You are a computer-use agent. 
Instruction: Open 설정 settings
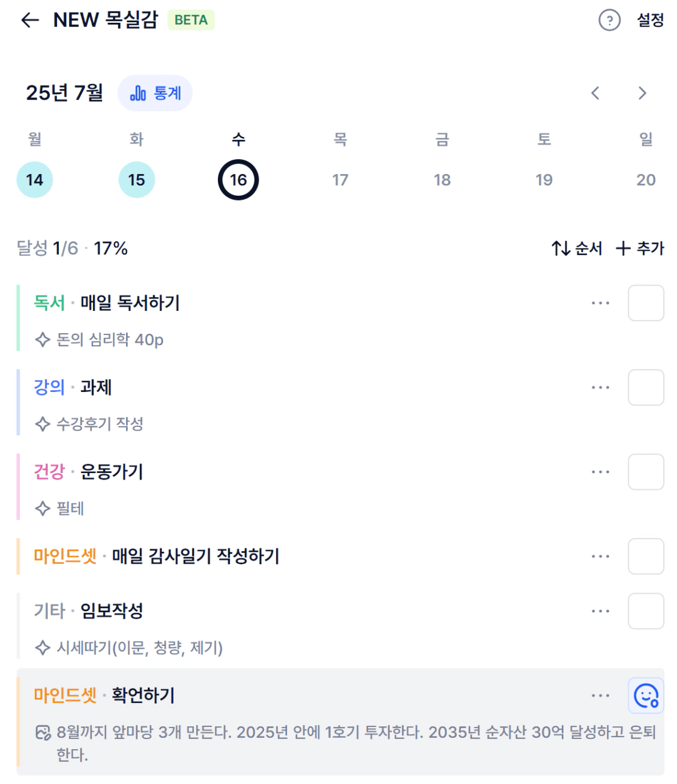(651, 20)
